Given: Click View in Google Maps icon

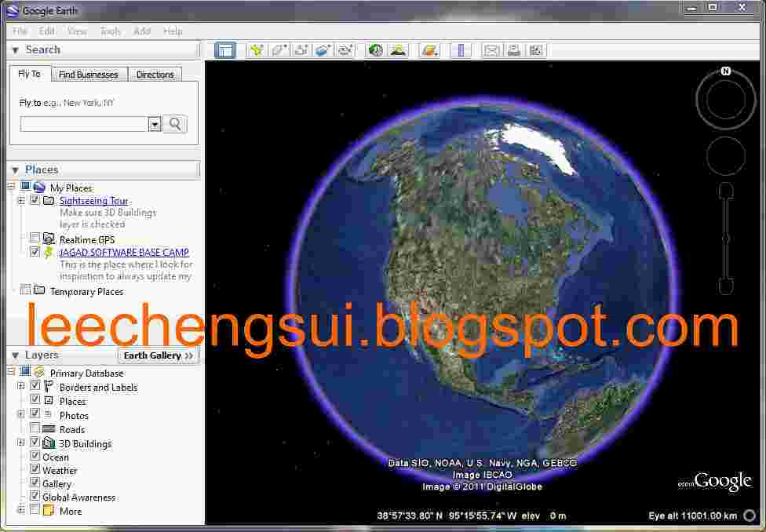Looking at the screenshot, I should point(536,50).
